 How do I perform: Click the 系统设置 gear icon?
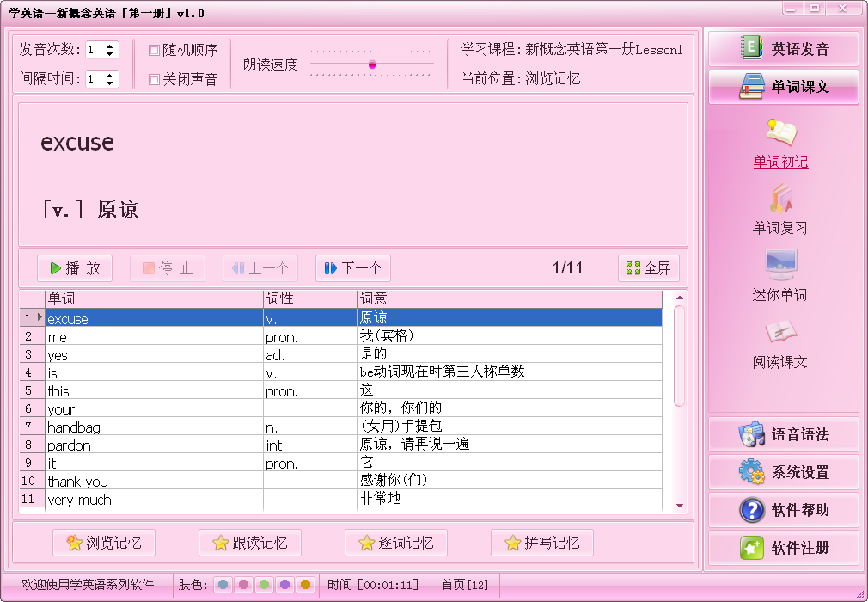click(x=751, y=472)
